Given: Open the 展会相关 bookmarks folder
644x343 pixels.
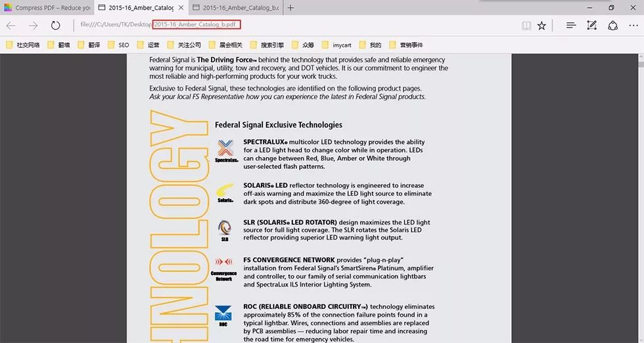Looking at the screenshot, I should click(x=225, y=45).
